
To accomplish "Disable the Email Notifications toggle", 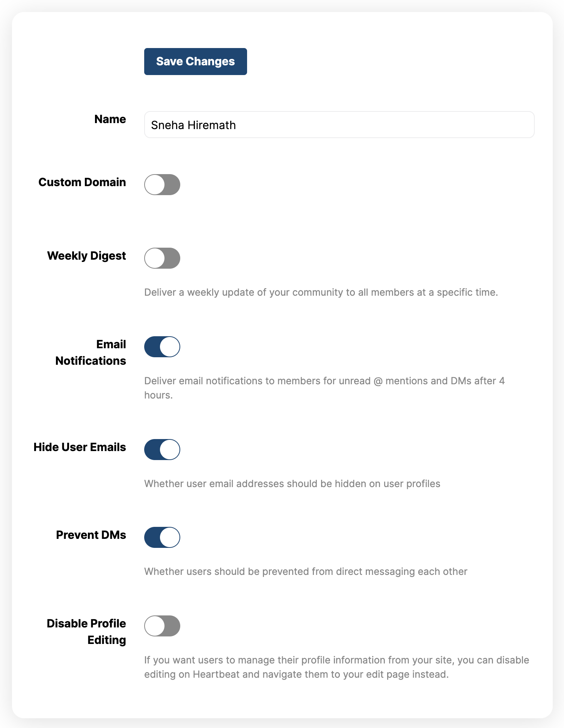I will tap(162, 347).
